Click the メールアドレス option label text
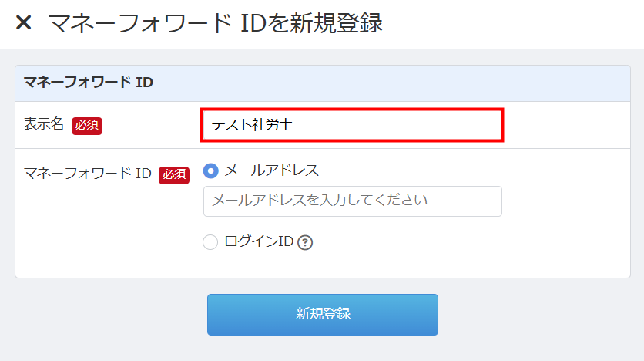 coord(271,170)
